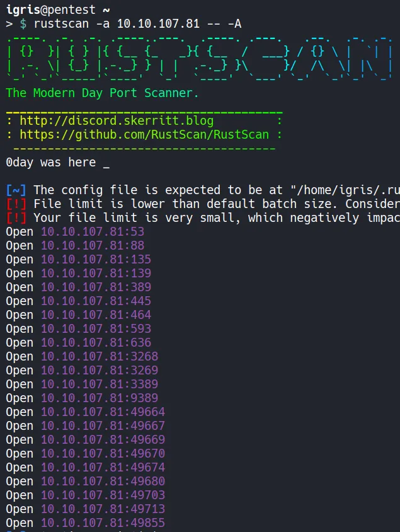This screenshot has height=532, width=400.
Task: Click "The Modern Day Port Scanner." tagline
Action: pyautogui.click(x=102, y=93)
